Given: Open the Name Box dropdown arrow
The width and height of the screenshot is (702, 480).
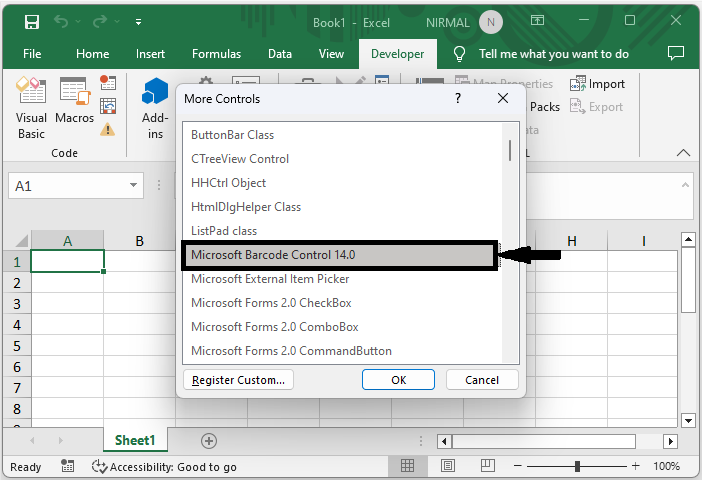Looking at the screenshot, I should [133, 185].
